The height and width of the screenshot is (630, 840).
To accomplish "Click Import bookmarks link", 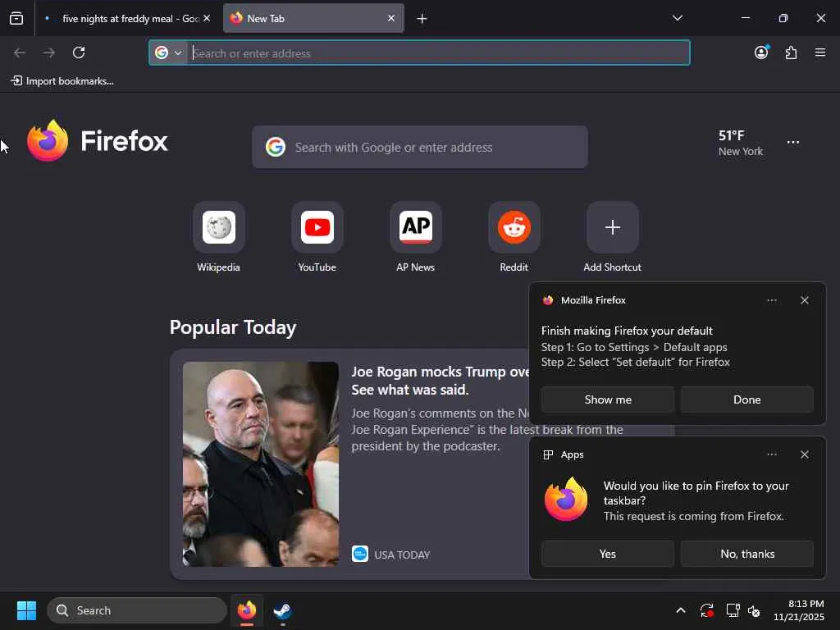I will click(x=62, y=81).
